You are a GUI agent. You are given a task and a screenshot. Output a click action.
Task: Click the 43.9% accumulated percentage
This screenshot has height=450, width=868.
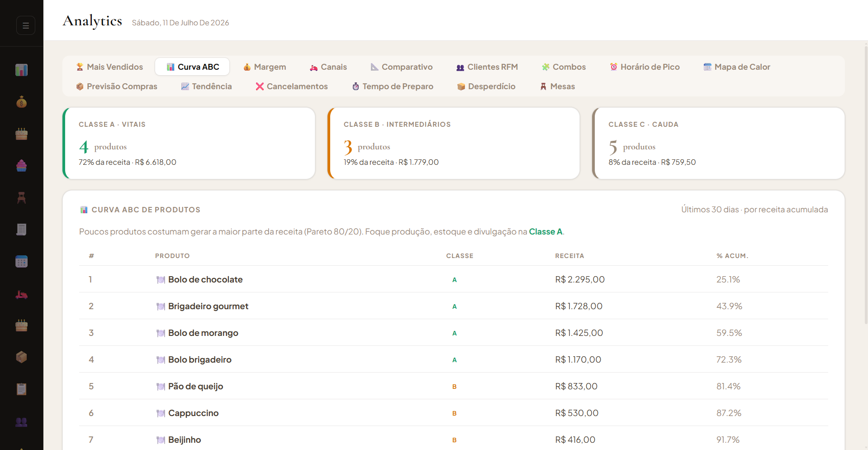[x=729, y=306]
